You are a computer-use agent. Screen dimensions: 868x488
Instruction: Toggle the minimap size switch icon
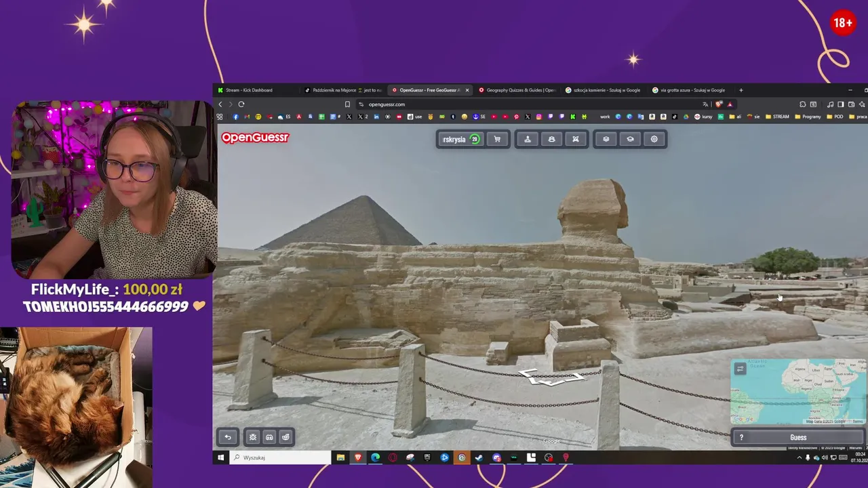(x=740, y=369)
